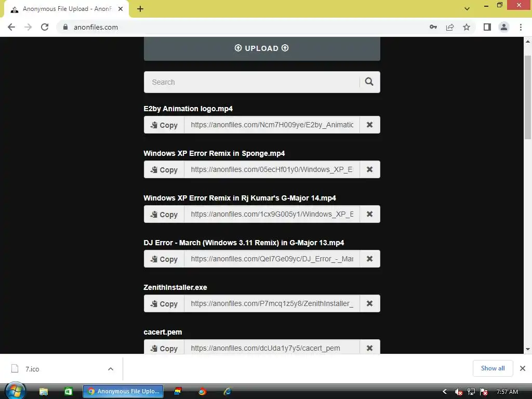532x399 pixels.
Task: Remove E2by Animation logo.mp4 entry
Action: pos(369,125)
